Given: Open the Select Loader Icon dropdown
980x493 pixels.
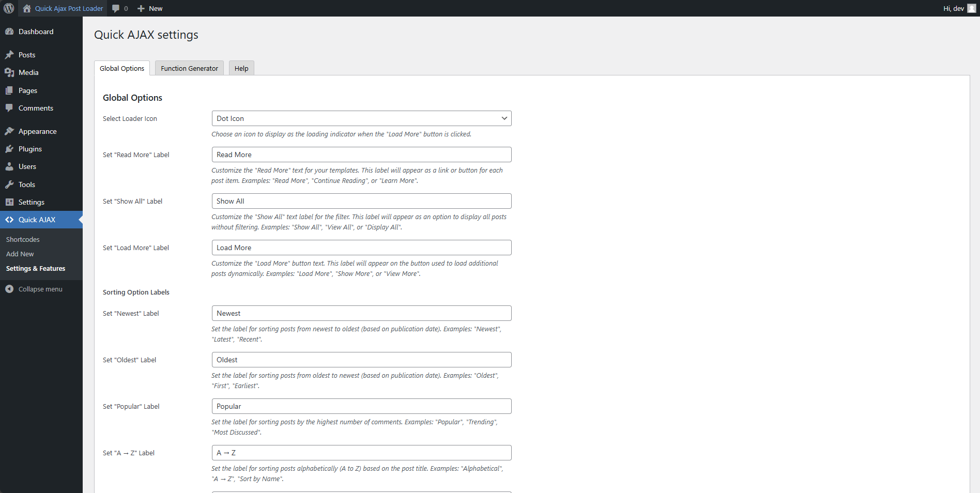Looking at the screenshot, I should click(x=361, y=118).
